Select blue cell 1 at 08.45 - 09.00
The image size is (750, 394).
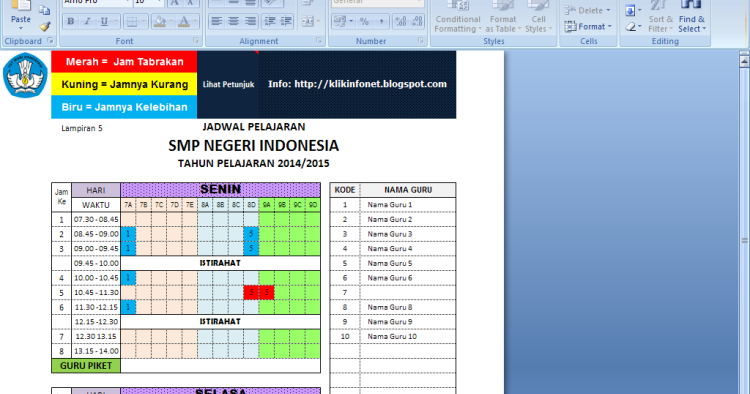(128, 234)
